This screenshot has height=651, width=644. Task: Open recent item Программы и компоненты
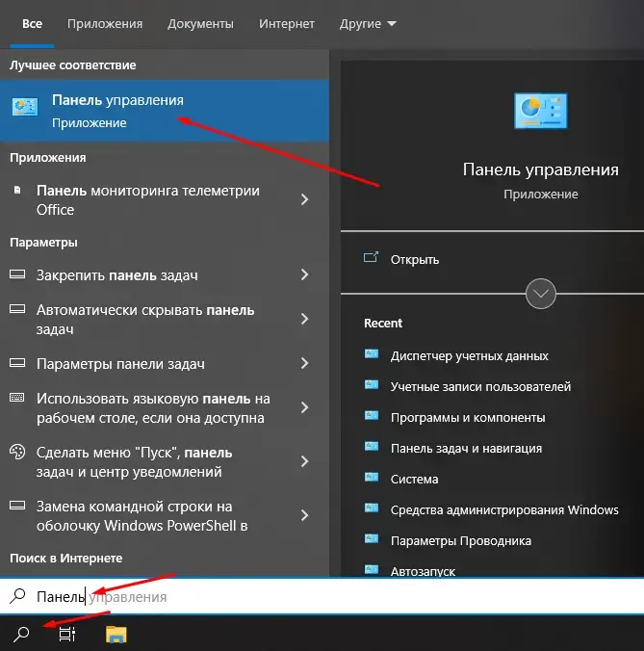click(468, 417)
